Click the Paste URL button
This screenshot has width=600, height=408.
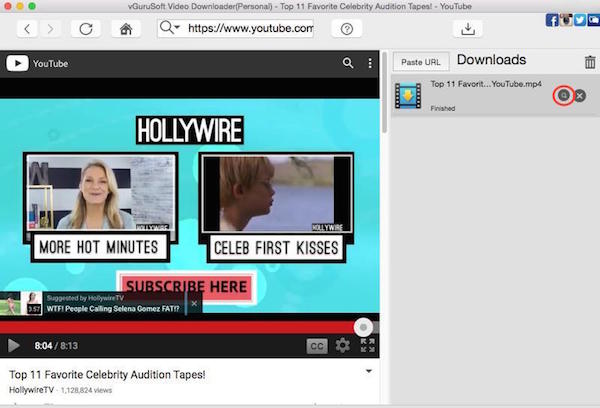coord(421,62)
